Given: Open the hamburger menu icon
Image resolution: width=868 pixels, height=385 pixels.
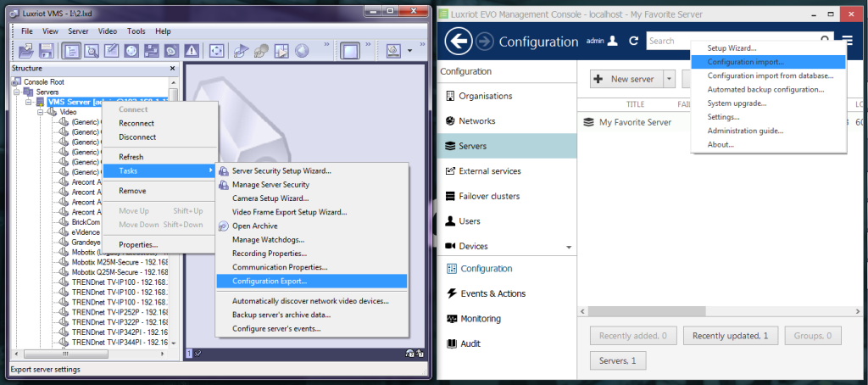Looking at the screenshot, I should point(848,41).
